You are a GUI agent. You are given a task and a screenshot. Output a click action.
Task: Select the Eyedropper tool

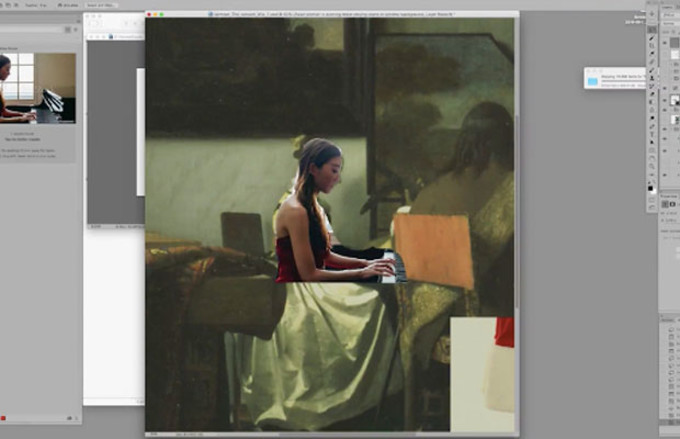pyautogui.click(x=652, y=54)
